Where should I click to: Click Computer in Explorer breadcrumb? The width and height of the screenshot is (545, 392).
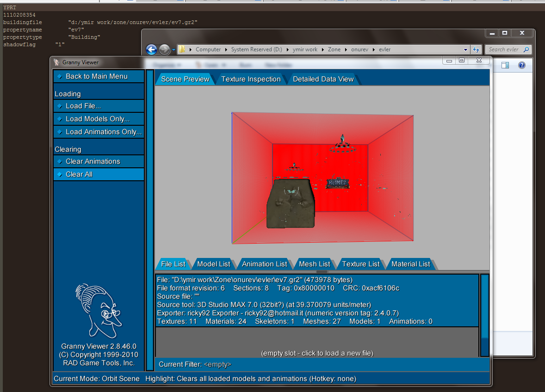(x=208, y=49)
